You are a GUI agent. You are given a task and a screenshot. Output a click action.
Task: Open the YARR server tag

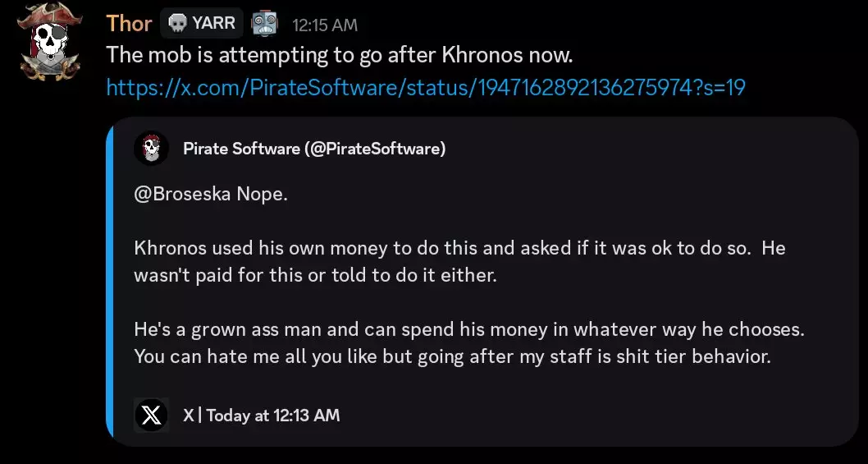pyautogui.click(x=202, y=23)
